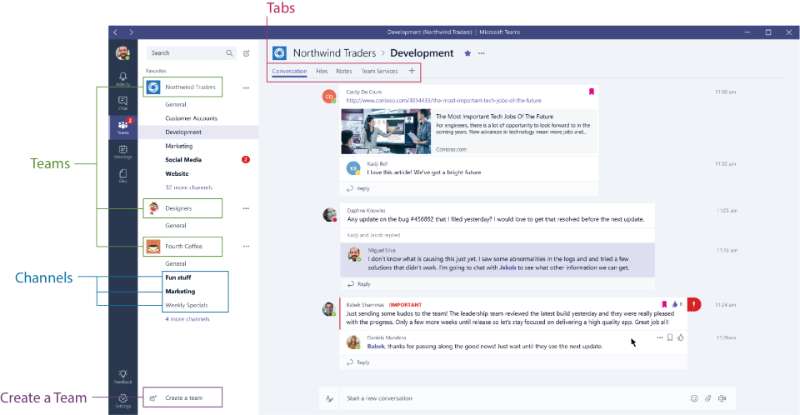Select the Northwind Traders team
The image size is (800, 415).
pos(183,87)
